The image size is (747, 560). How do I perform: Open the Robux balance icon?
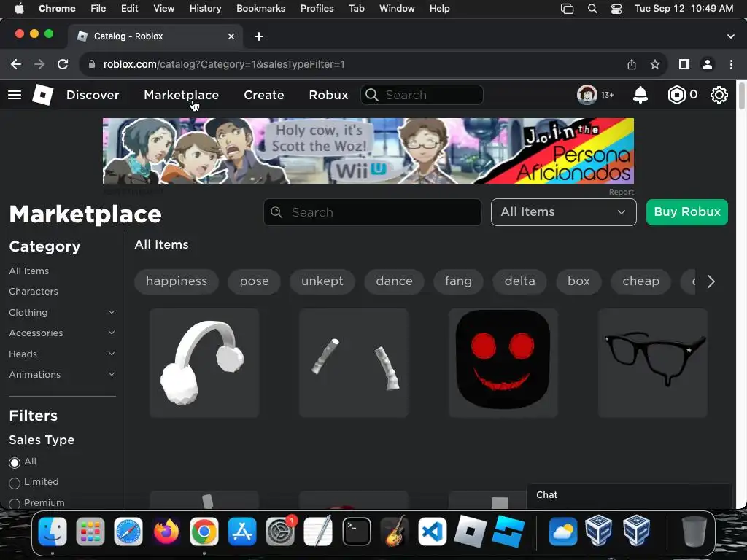click(x=676, y=95)
